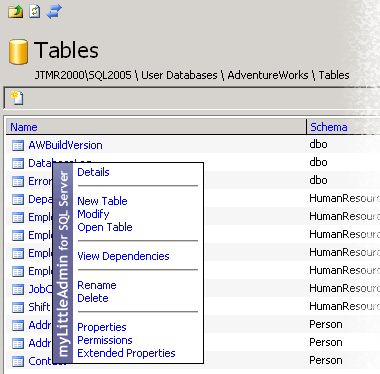Click the new table toolbar icon
Viewport: 380px width, 374px height.
coord(17,98)
